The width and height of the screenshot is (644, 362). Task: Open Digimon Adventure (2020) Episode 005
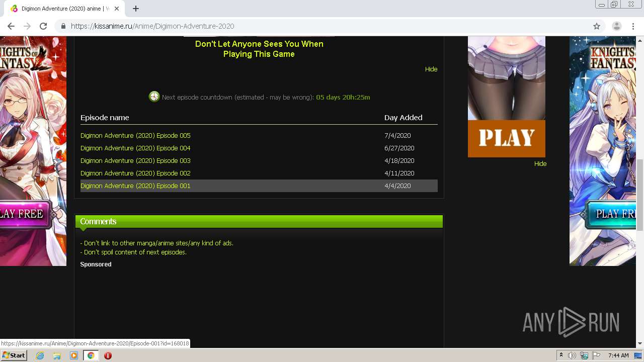tap(135, 135)
